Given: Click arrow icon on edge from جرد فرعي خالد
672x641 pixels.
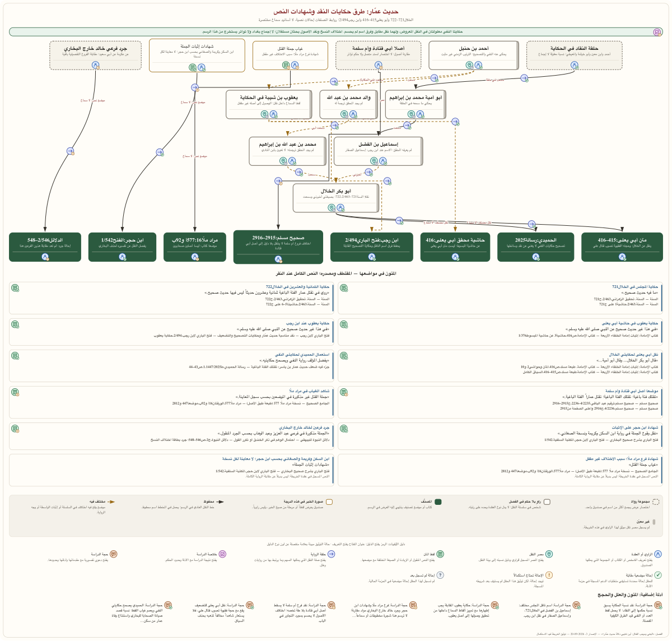Looking at the screenshot, I should pyautogui.click(x=71, y=151).
